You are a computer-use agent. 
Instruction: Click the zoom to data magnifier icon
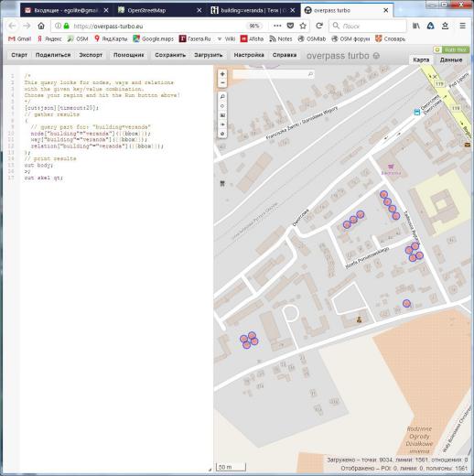pos(222,96)
